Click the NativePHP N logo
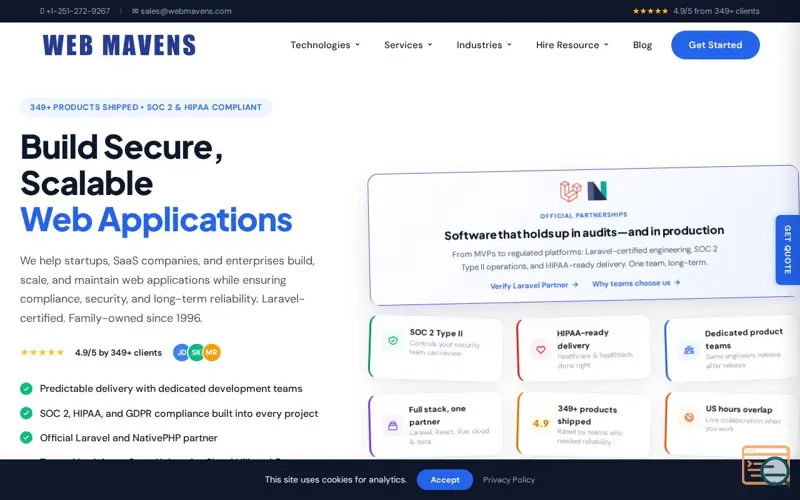Viewport: 800px width, 500px height. [597, 191]
